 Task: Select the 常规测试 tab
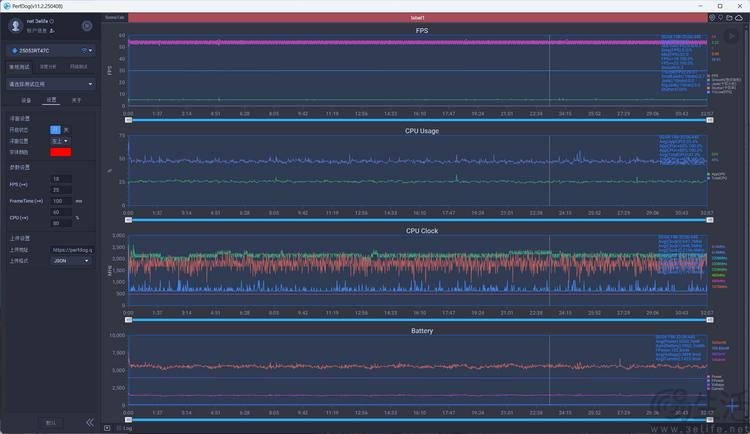(x=19, y=67)
